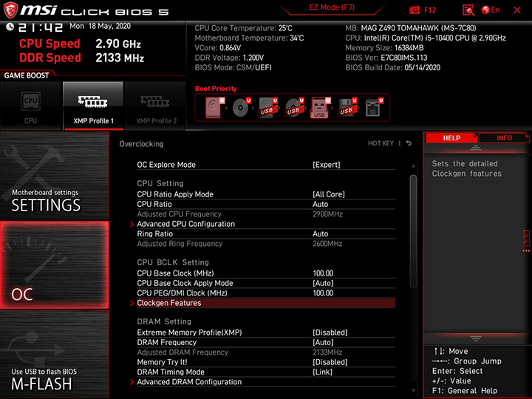Click the BIOS Ver E7C80IMS.113 text
532x399 pixels.
[386, 58]
